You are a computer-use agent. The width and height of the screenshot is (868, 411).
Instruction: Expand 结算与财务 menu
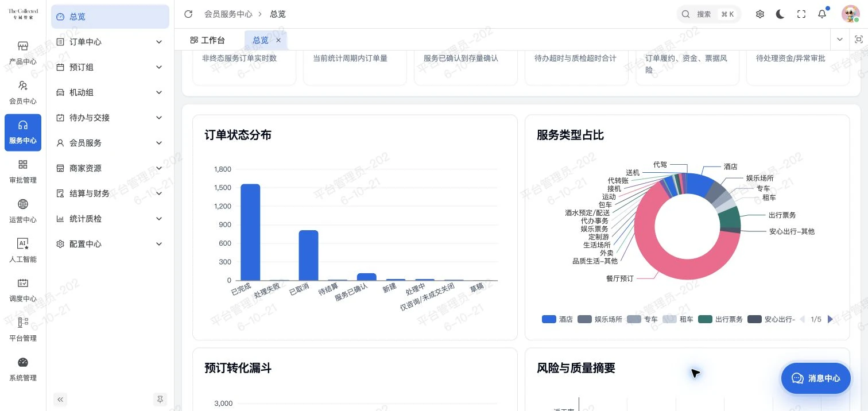coord(110,193)
